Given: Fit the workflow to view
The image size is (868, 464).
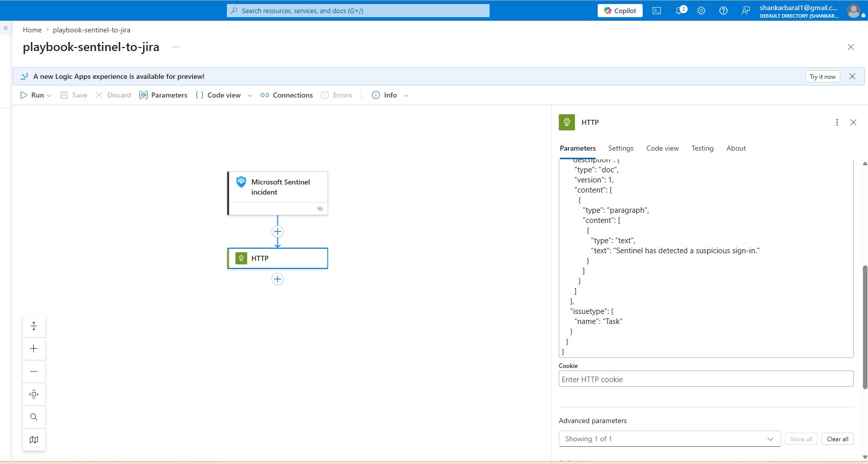Looking at the screenshot, I should (34, 394).
